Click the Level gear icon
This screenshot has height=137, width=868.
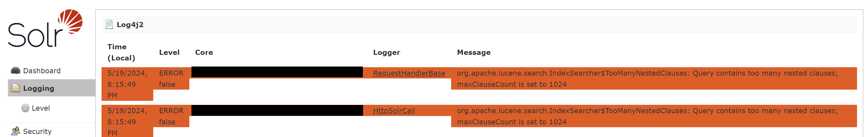pyautogui.click(x=25, y=108)
